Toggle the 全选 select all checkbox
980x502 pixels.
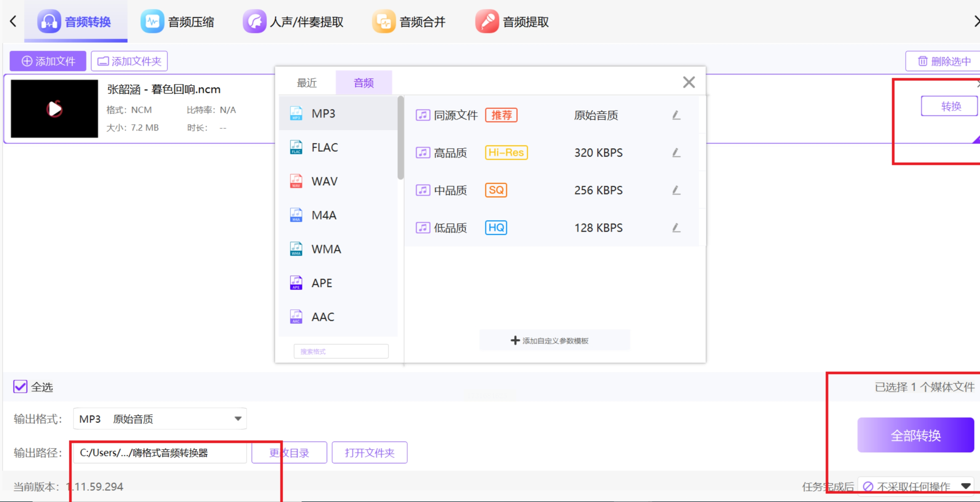click(20, 387)
